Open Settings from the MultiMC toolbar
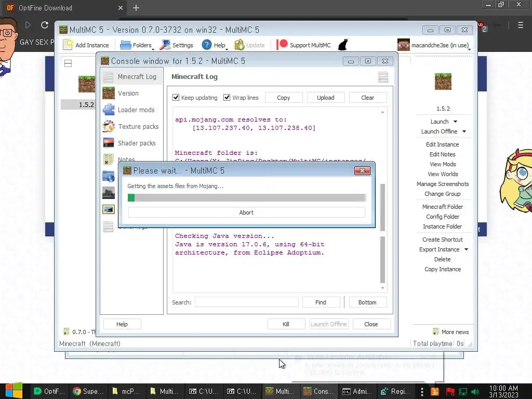The height and width of the screenshot is (399, 532). click(177, 45)
